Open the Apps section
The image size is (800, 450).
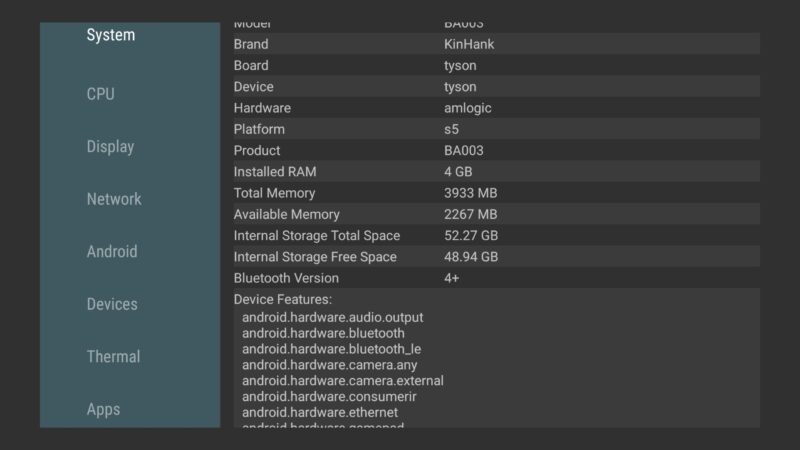[103, 409]
